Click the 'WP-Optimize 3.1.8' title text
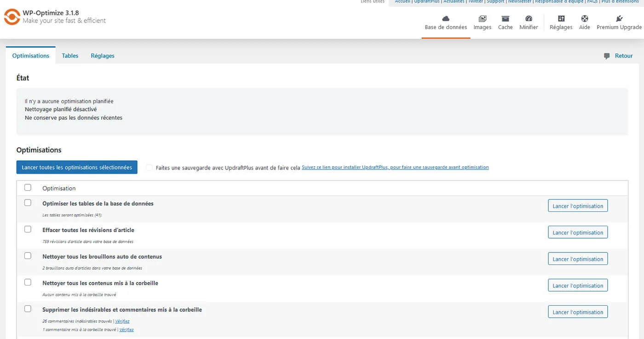Screen dimensions: 644x339 [x=51, y=12]
